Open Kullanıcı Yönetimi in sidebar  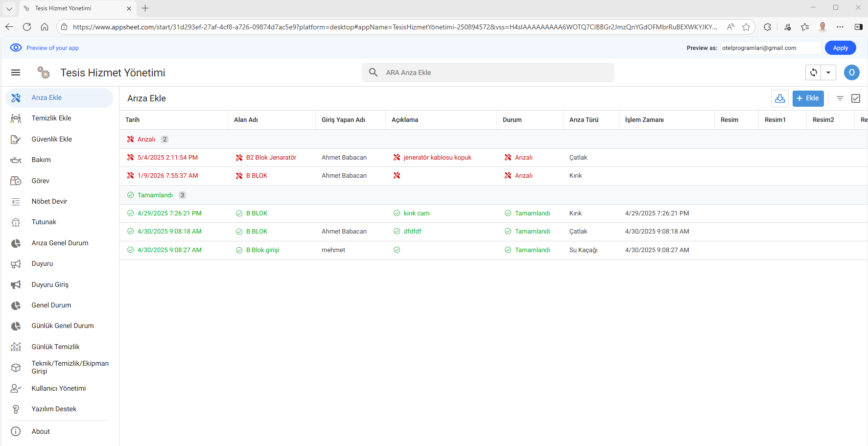(x=58, y=388)
